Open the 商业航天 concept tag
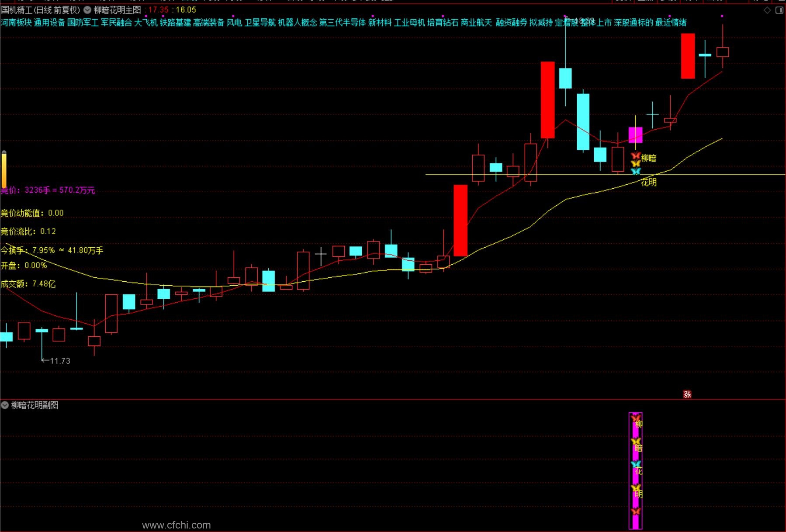The height and width of the screenshot is (532, 786). (476, 22)
